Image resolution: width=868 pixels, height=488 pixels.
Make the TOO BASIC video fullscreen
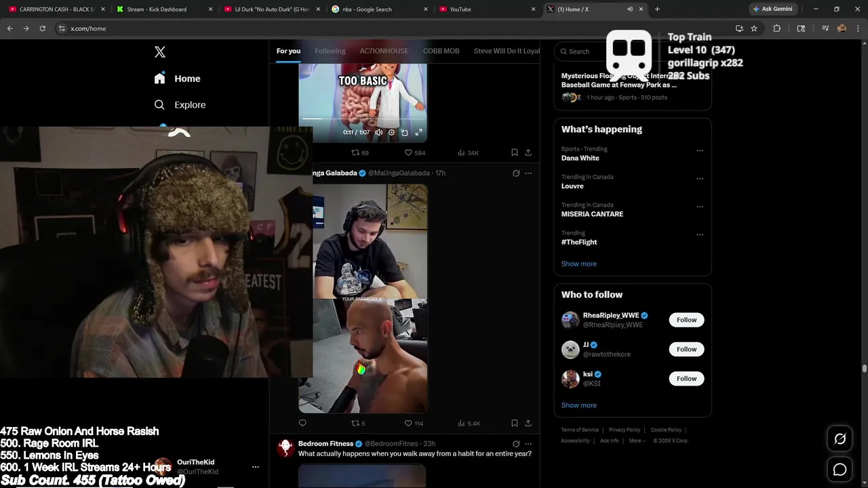418,132
